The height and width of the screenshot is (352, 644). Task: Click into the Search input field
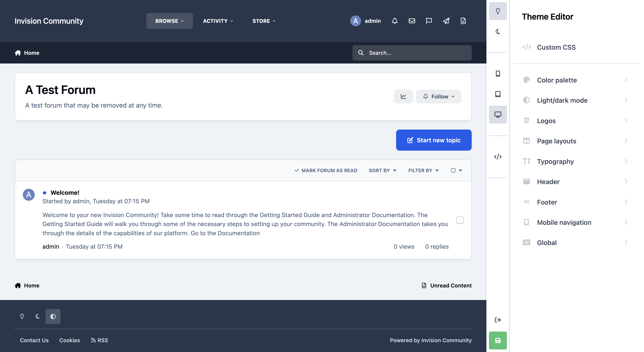[412, 53]
